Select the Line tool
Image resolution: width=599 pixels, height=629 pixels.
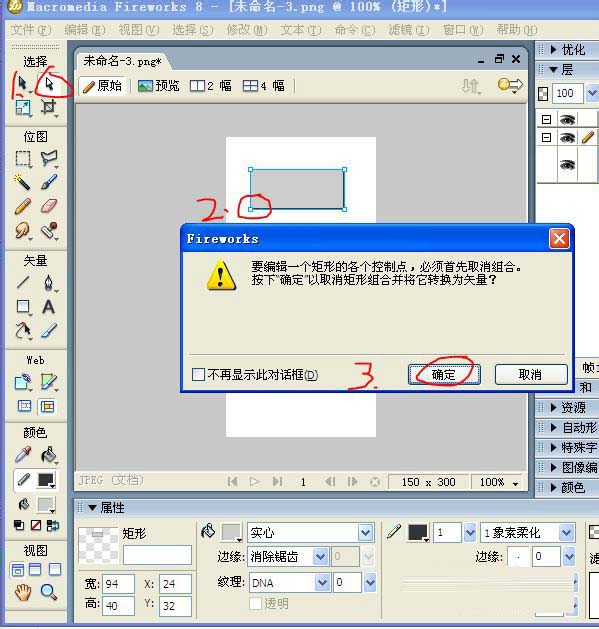[23, 283]
